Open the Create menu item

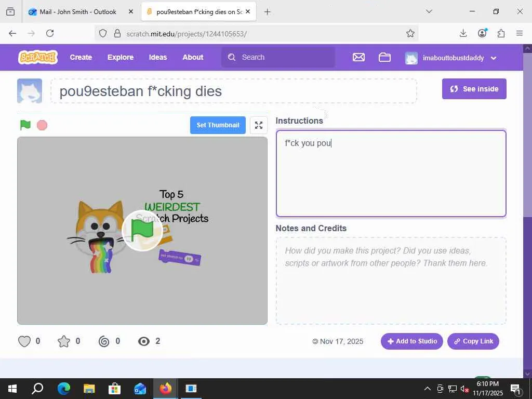[81, 57]
